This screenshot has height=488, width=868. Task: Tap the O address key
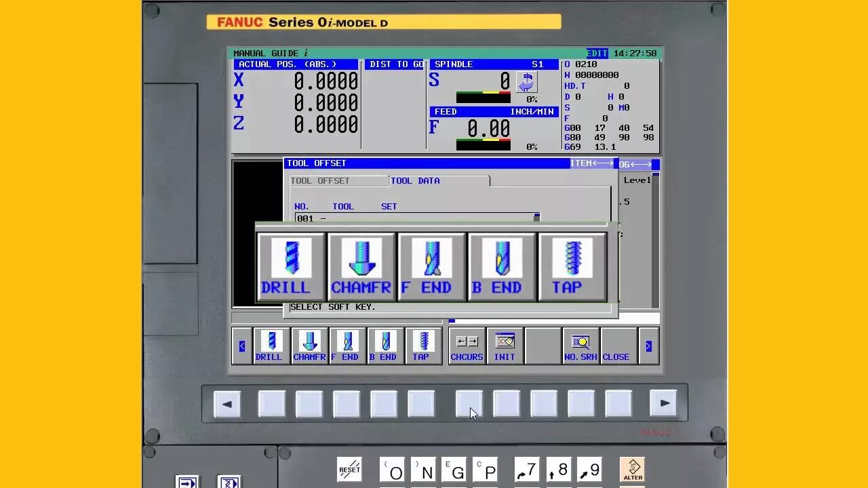pyautogui.click(x=393, y=470)
